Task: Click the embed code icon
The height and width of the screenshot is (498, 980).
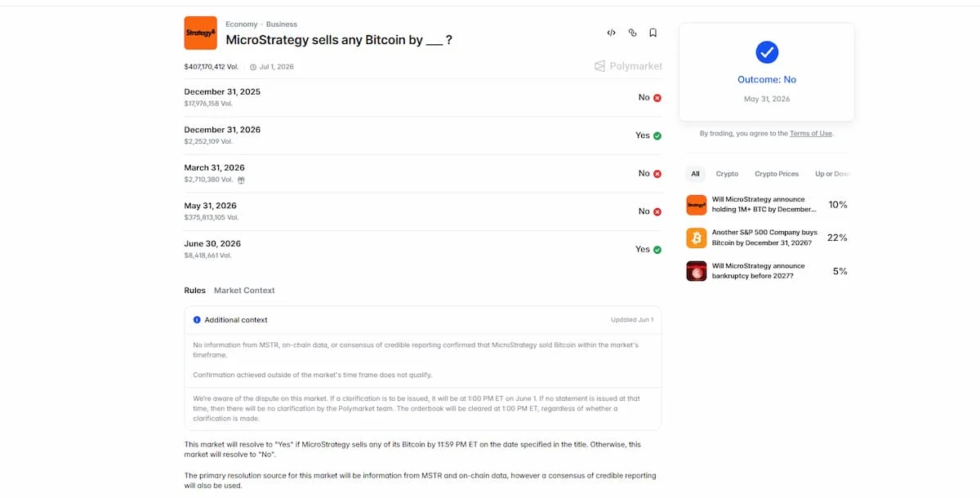Action: 611,33
